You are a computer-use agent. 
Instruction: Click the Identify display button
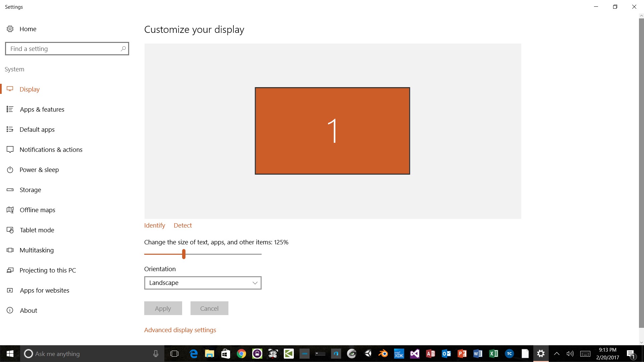click(x=155, y=226)
